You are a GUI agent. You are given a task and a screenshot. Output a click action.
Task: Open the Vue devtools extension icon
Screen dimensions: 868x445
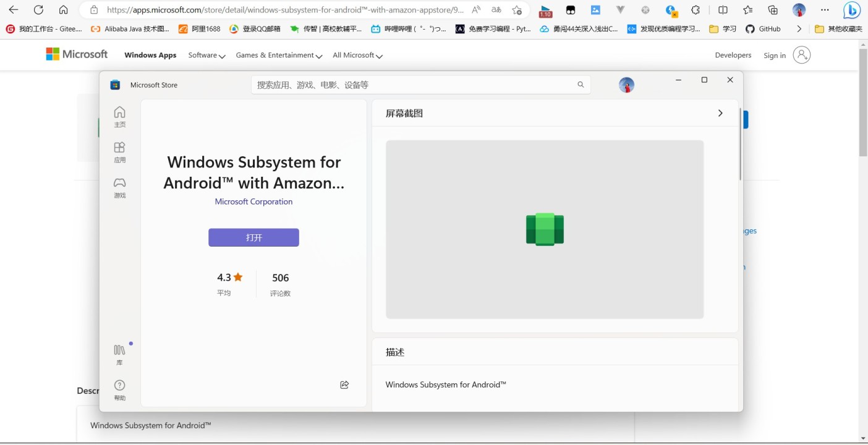tap(621, 10)
